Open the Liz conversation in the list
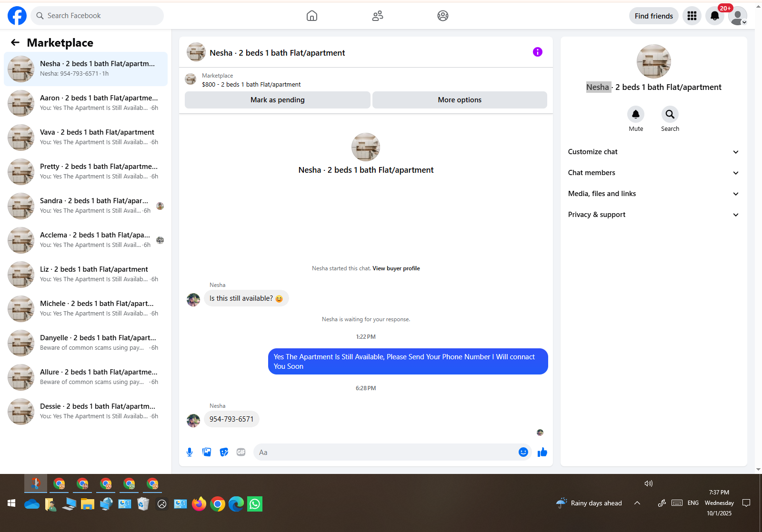This screenshot has width=762, height=532. [x=86, y=275]
